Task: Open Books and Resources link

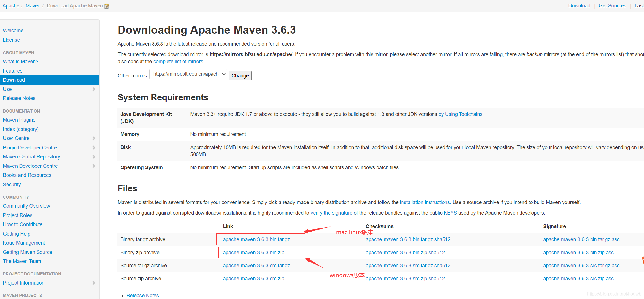Action: [x=27, y=175]
